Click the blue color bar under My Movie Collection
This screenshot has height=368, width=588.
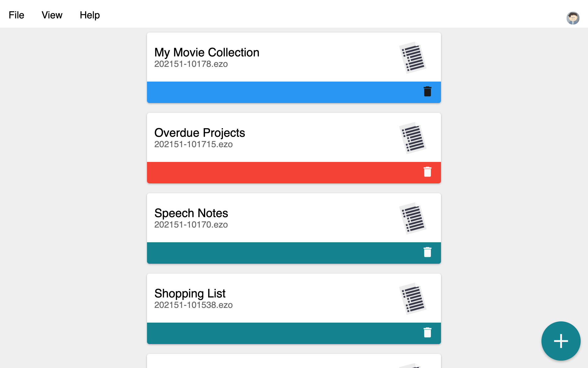pyautogui.click(x=276, y=92)
